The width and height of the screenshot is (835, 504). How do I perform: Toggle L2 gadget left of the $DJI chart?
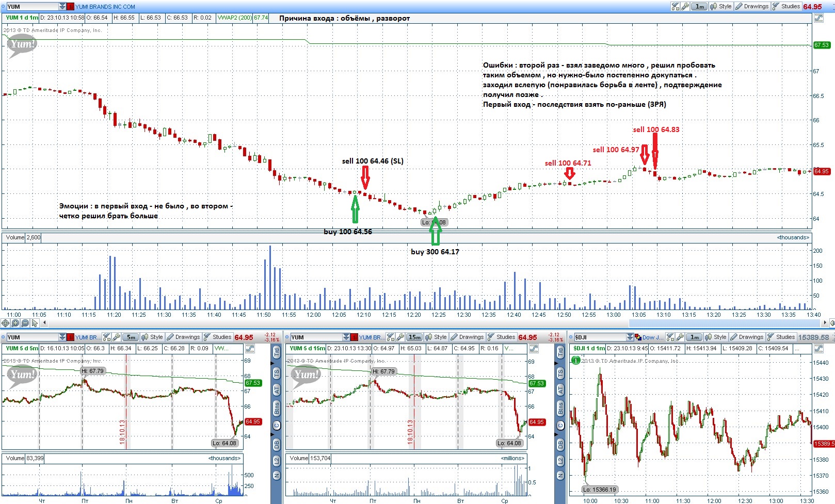(560, 461)
